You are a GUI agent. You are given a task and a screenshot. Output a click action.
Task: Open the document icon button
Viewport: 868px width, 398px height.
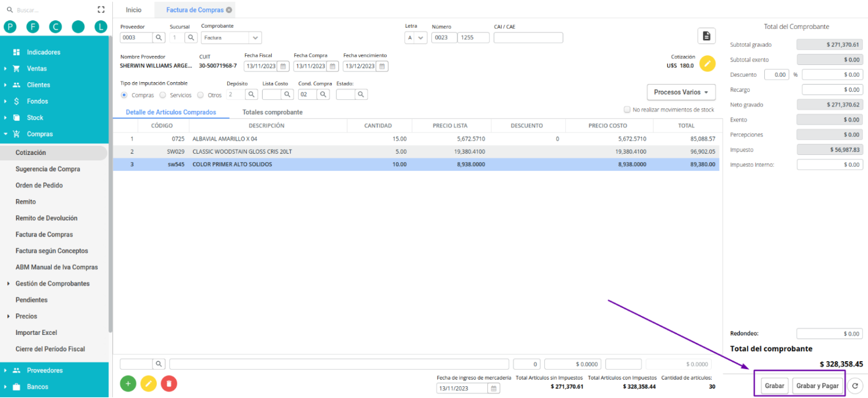[x=706, y=35]
